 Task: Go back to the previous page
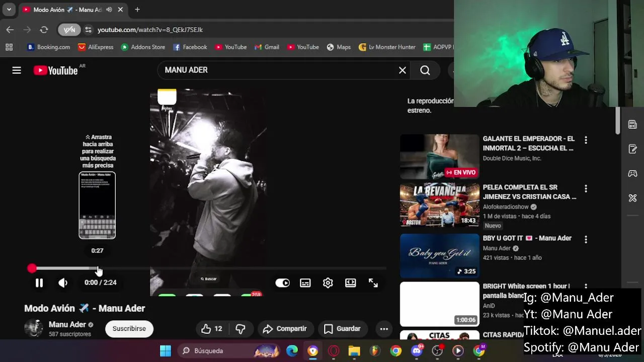point(10,30)
